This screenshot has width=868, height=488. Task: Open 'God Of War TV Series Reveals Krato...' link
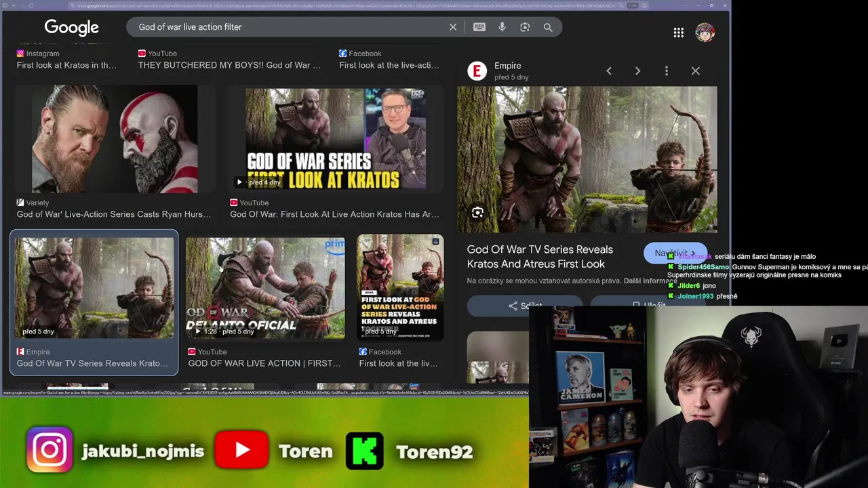[92, 363]
